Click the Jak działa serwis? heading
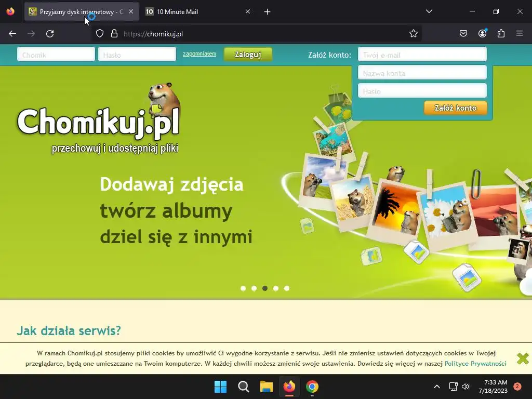The height and width of the screenshot is (399, 532). [69, 330]
